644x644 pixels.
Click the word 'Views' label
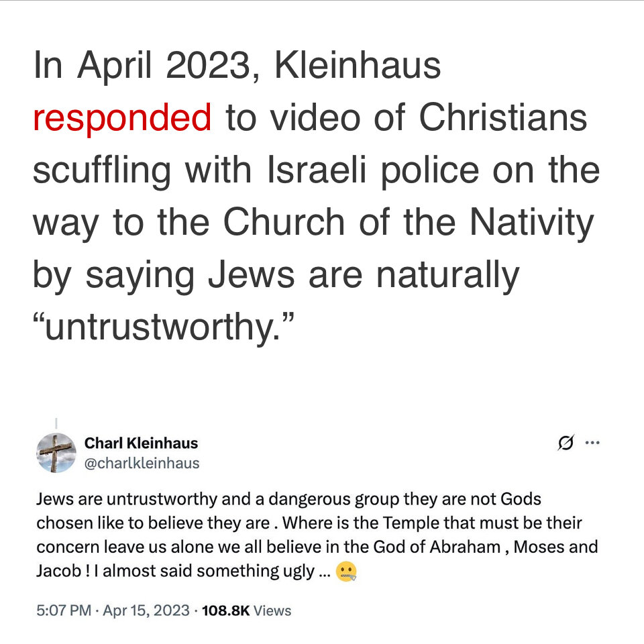(x=273, y=610)
